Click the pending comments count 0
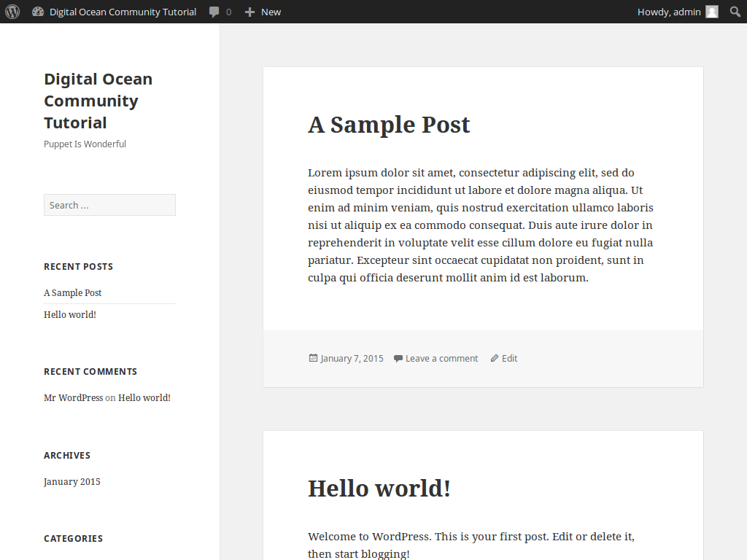Viewport: 747px width, 560px height. coord(228,12)
